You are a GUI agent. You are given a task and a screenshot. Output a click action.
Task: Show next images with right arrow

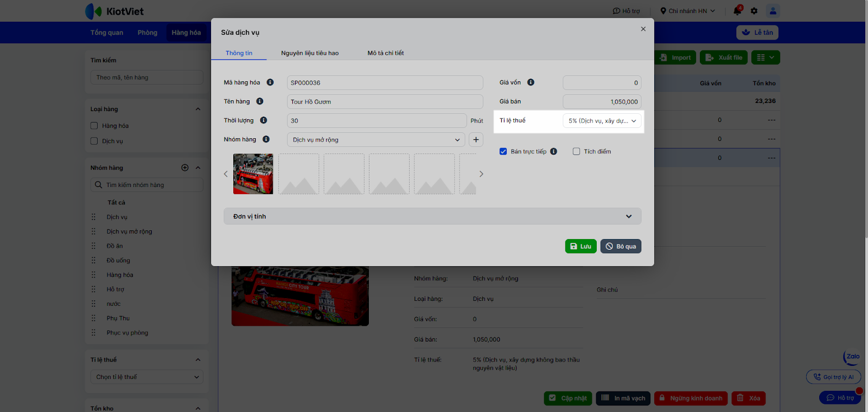(481, 174)
